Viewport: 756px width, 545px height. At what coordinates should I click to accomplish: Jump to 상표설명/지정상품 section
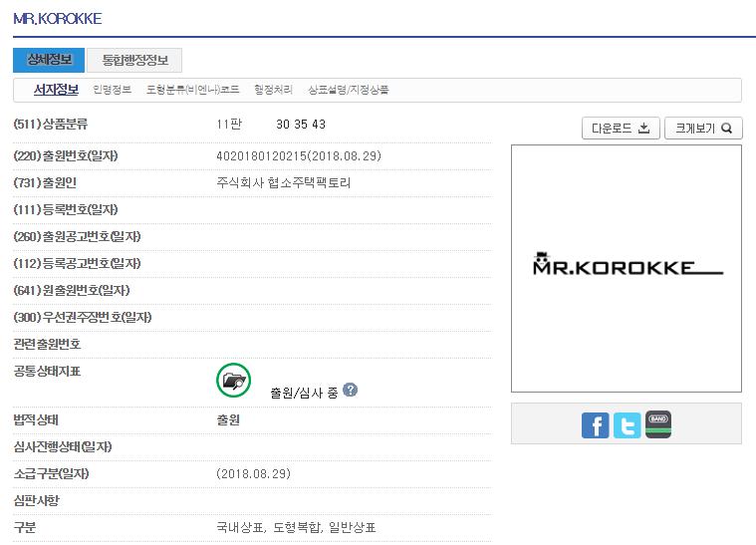click(348, 90)
